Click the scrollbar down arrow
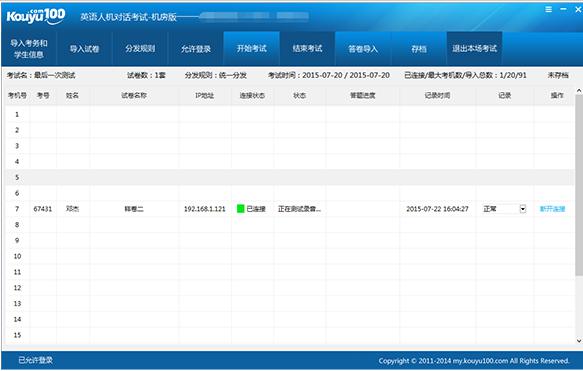The image size is (583, 371). tap(579, 341)
